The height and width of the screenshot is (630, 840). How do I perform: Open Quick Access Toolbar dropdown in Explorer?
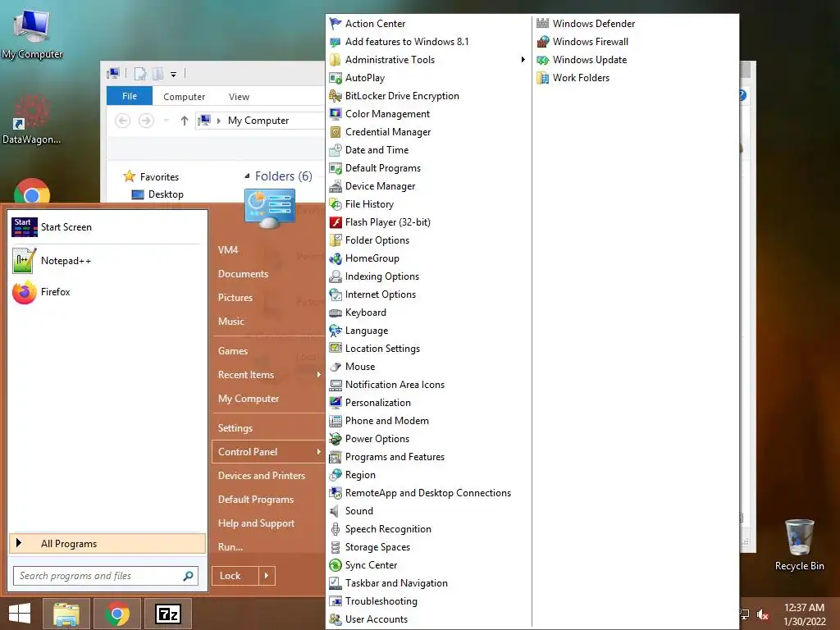tap(174, 75)
